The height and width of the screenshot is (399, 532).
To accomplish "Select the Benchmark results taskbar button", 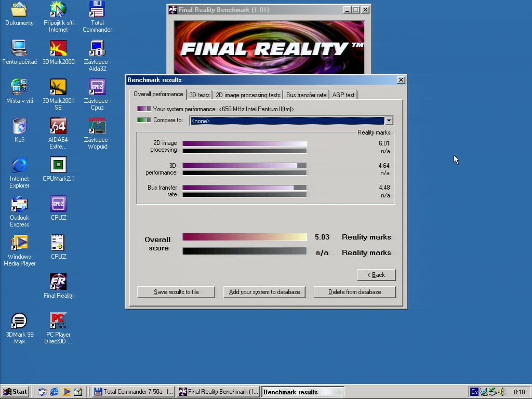I will pyautogui.click(x=303, y=392).
